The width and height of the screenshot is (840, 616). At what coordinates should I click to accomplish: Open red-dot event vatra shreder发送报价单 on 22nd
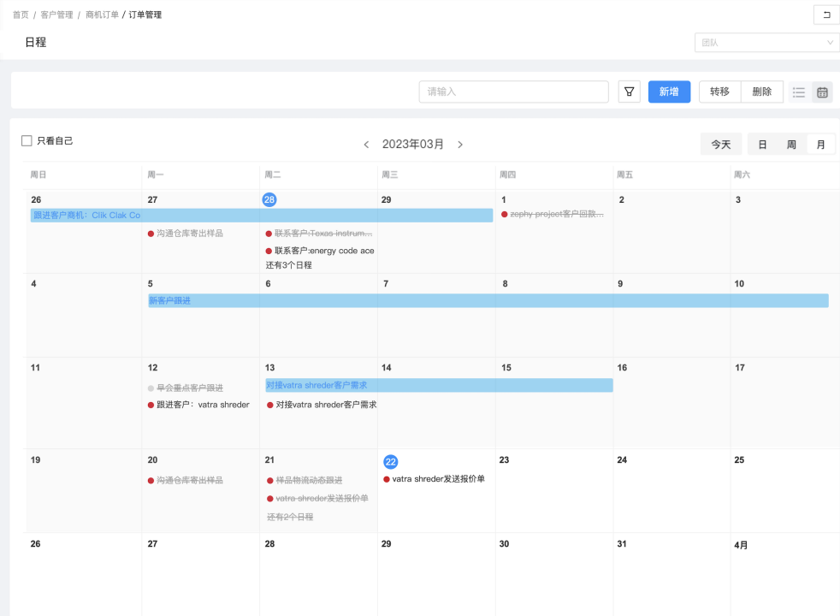click(x=438, y=479)
